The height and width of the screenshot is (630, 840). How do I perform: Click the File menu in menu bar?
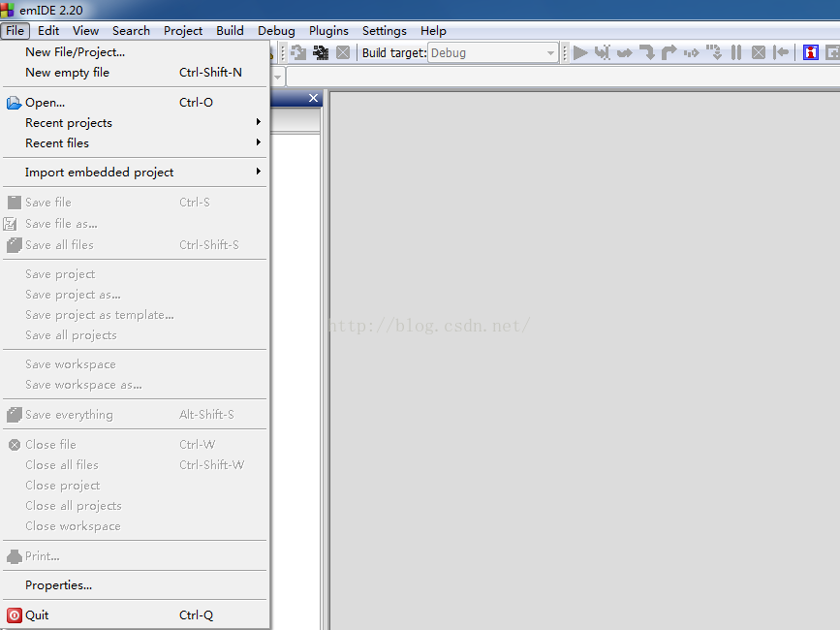click(x=15, y=31)
